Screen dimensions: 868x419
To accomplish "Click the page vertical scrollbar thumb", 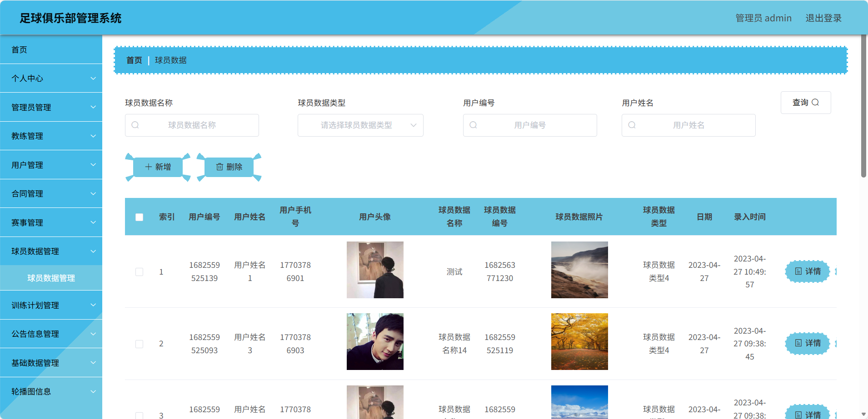I will click(x=863, y=107).
